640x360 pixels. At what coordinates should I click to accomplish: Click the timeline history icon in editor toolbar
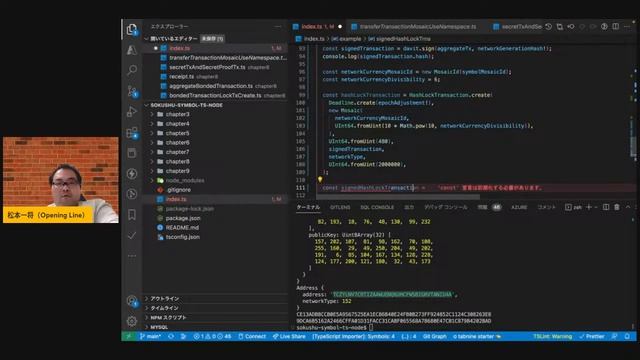coord(549,27)
